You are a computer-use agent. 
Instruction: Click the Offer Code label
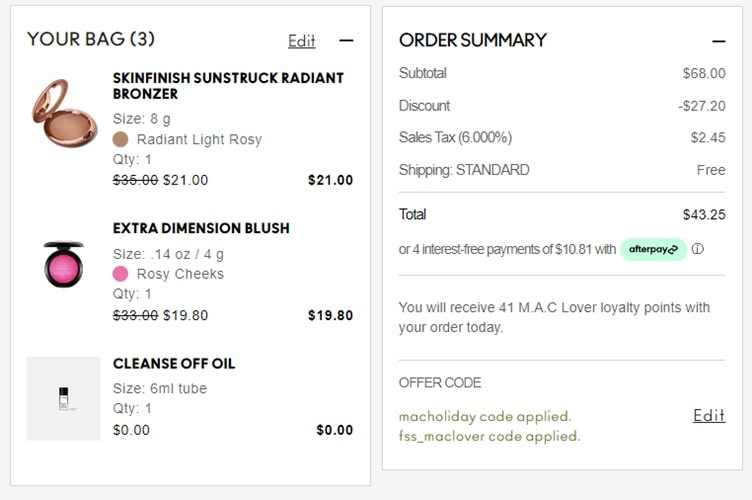(440, 382)
